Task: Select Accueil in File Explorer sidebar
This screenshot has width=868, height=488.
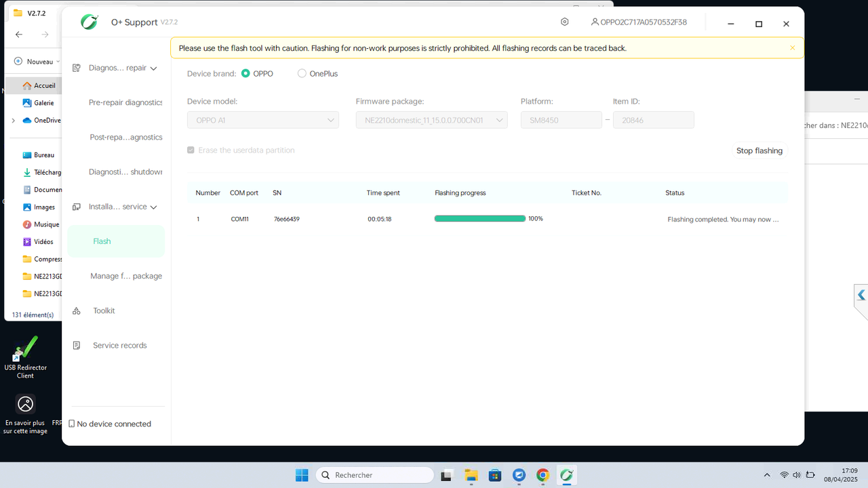Action: 35,85
